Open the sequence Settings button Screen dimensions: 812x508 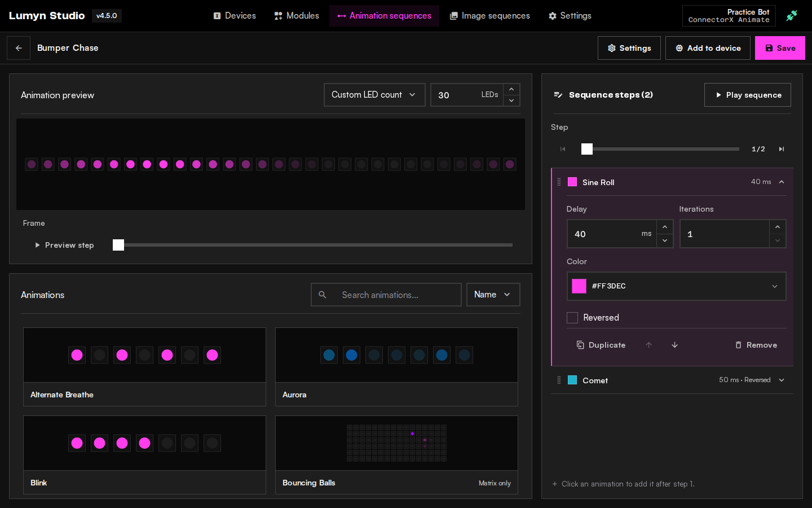pos(629,48)
